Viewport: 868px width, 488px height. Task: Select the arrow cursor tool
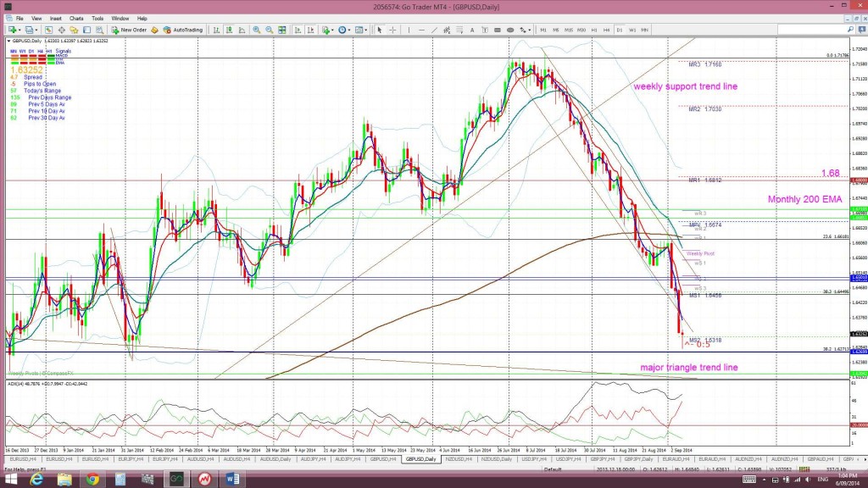click(x=379, y=30)
